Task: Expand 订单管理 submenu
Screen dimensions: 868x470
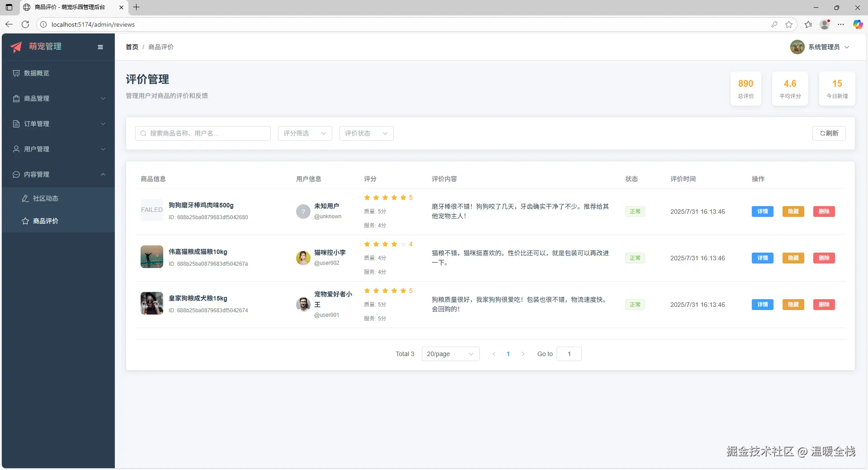Action: [58, 124]
